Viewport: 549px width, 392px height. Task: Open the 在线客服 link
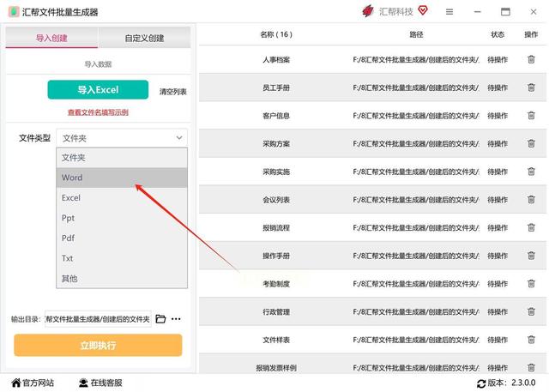[106, 383]
